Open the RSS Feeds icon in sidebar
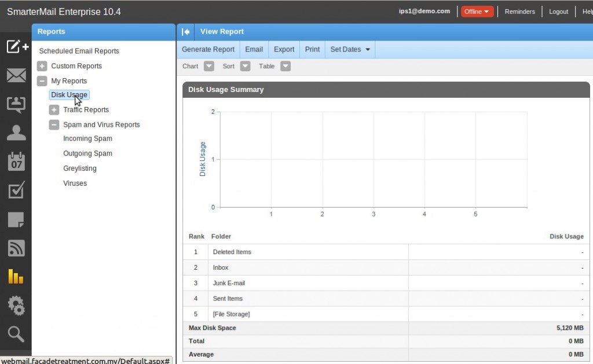 click(16, 248)
